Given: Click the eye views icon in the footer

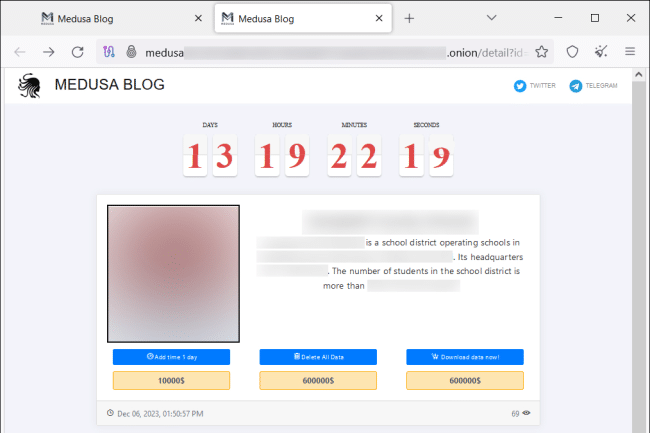Looking at the screenshot, I should 526,413.
